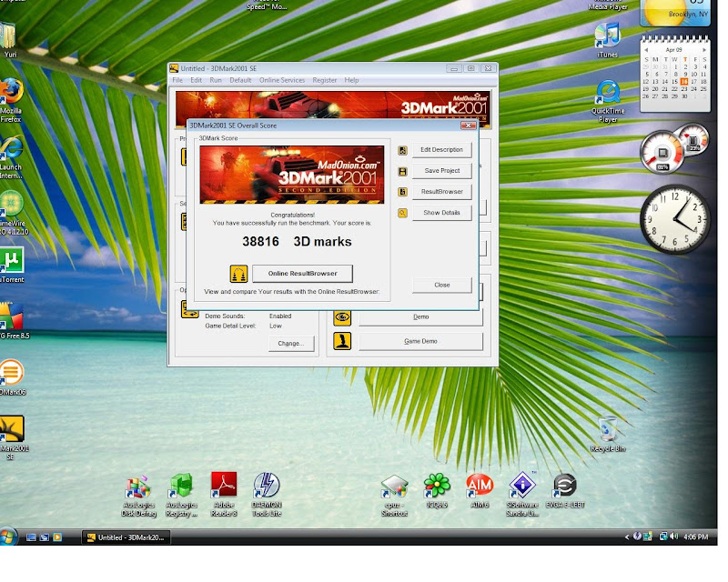Click the joystick icon beside Game Demo
This screenshot has width=728, height=582.
coord(342,342)
